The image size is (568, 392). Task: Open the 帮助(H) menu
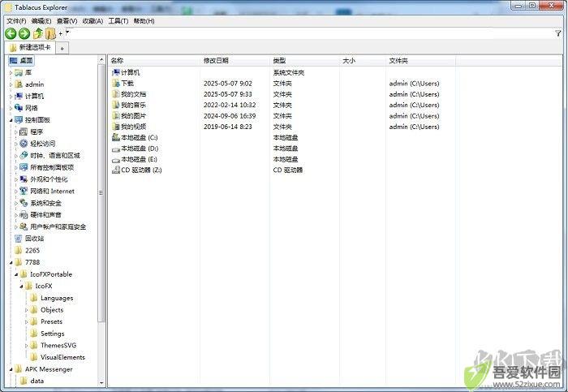pos(144,21)
